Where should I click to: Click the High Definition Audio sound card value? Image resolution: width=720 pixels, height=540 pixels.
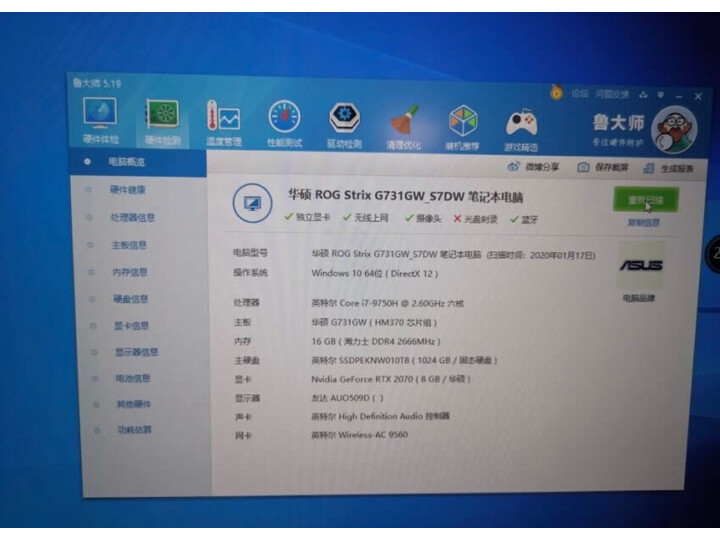click(x=381, y=416)
